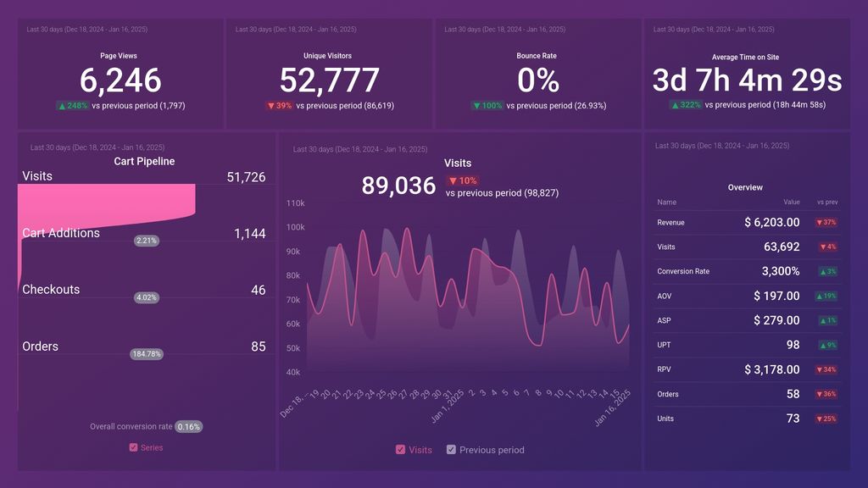Select the Units value 73
This screenshot has width=868, height=488.
click(793, 419)
